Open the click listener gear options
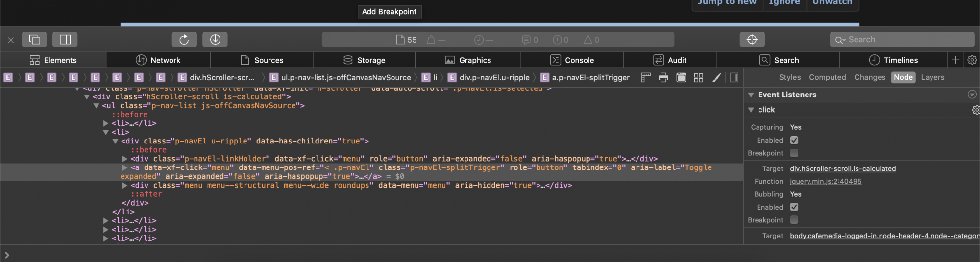The height and width of the screenshot is (262, 980). pyautogui.click(x=976, y=110)
